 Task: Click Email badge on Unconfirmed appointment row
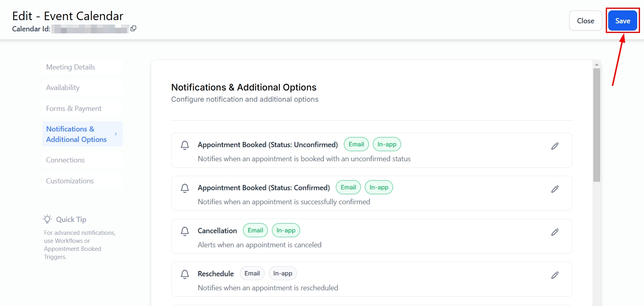[356, 144]
